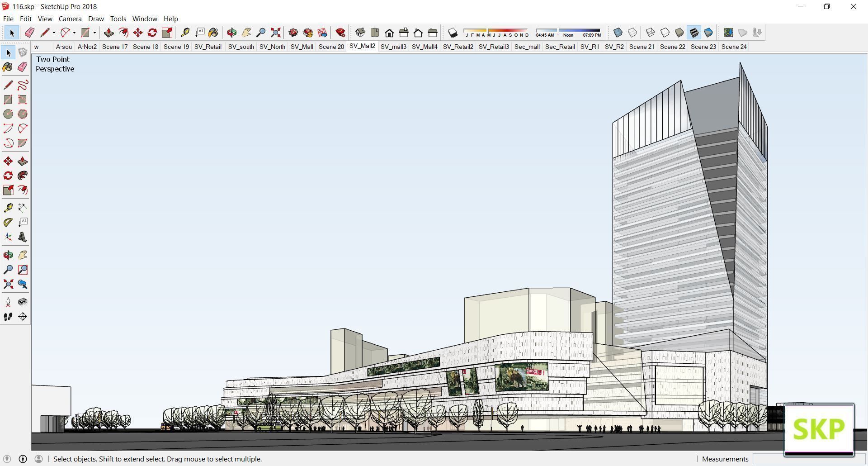Switch to Left standard view
Image resolution: width=868 pixels, height=466 pixels.
pyautogui.click(x=433, y=33)
